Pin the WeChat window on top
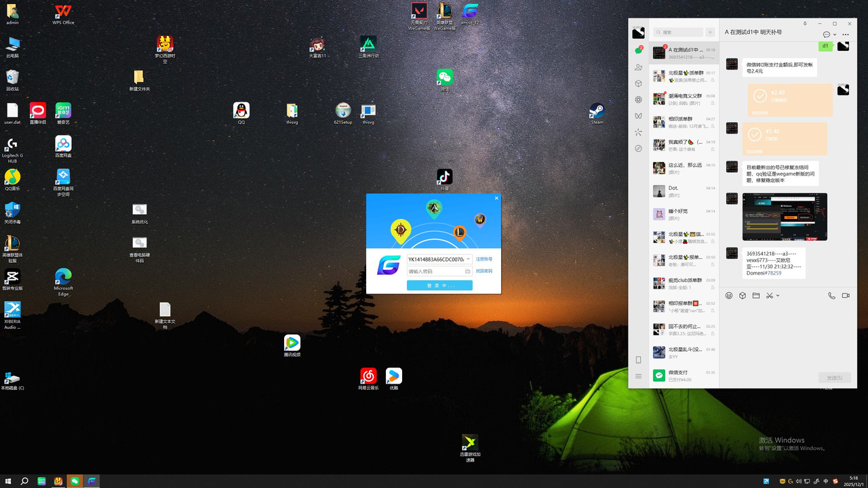Viewport: 868px width, 488px height. click(805, 24)
